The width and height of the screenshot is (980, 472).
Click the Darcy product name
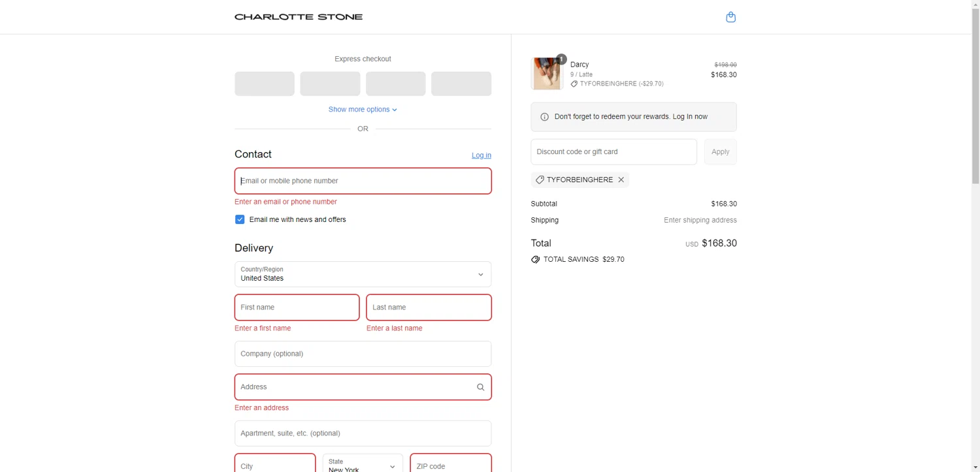coord(580,65)
